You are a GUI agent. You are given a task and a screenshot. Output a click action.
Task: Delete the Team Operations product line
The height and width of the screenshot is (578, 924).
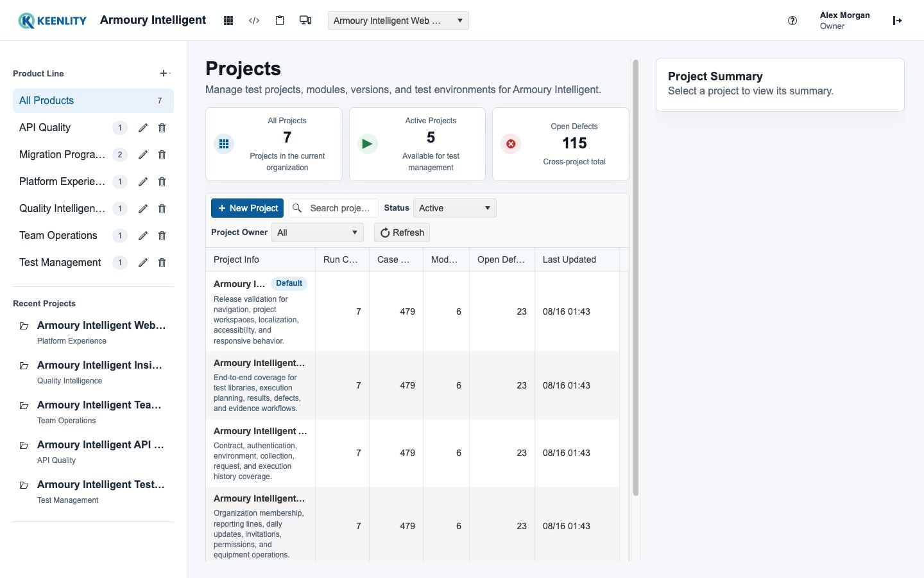tap(162, 236)
